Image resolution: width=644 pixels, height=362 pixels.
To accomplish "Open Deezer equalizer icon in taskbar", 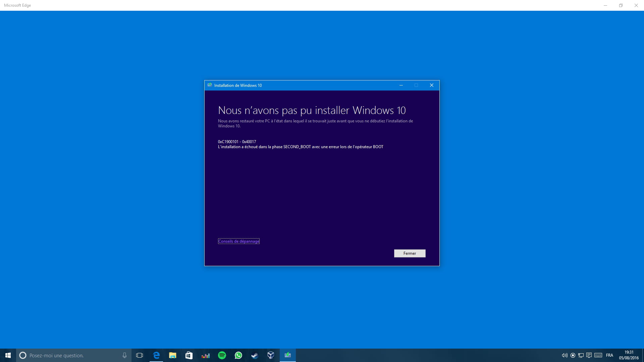I will (205, 355).
